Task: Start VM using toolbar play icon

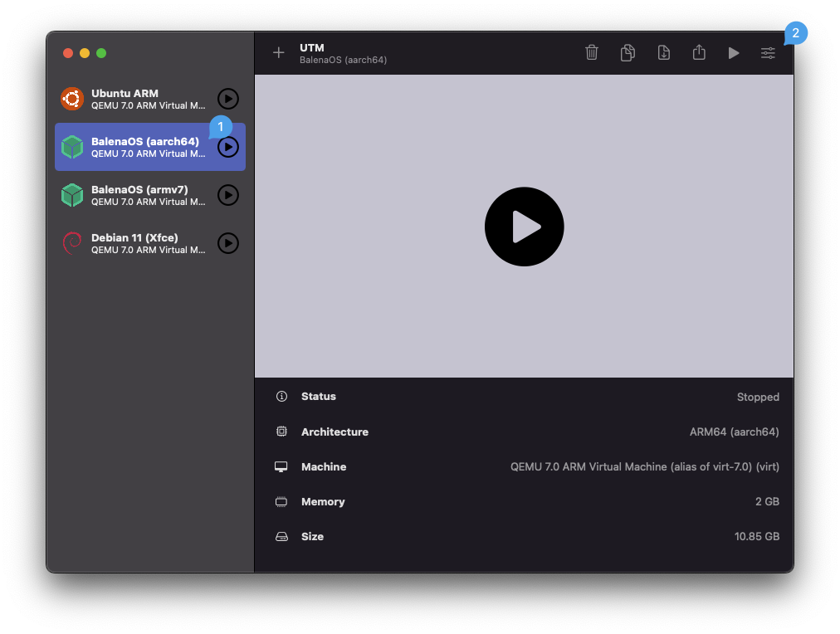Action: (x=734, y=53)
